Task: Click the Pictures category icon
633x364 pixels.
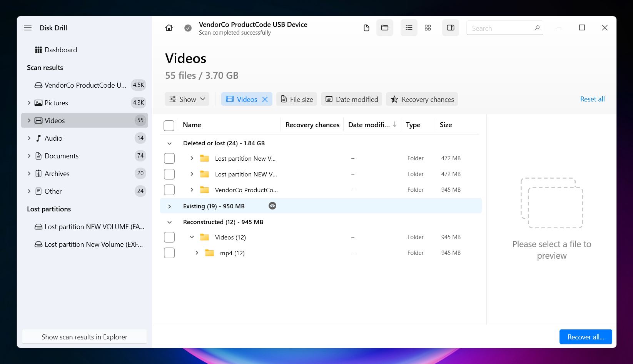Action: [38, 103]
